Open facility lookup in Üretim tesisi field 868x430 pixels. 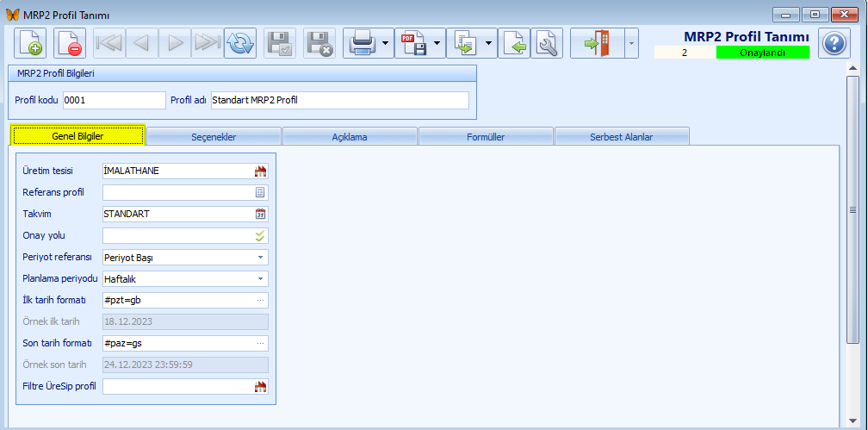[260, 171]
